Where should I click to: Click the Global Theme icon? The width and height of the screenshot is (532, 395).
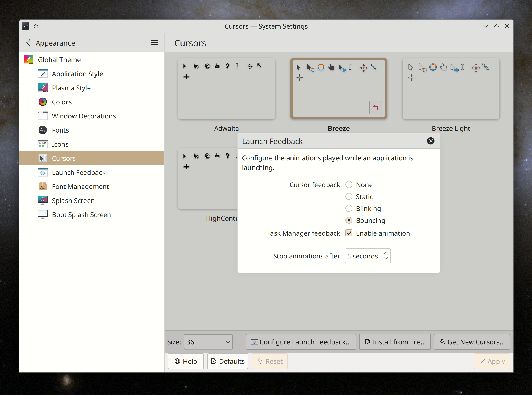point(28,59)
